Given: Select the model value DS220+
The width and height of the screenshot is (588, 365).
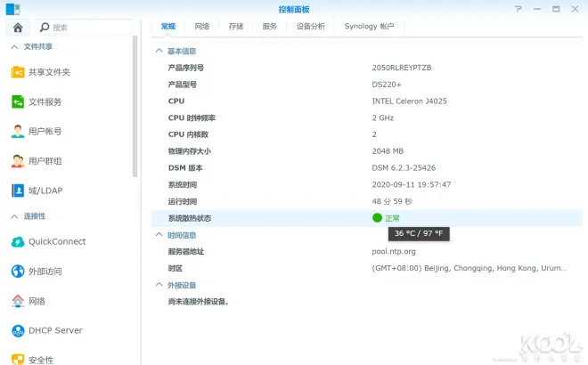Looking at the screenshot, I should [x=387, y=85].
